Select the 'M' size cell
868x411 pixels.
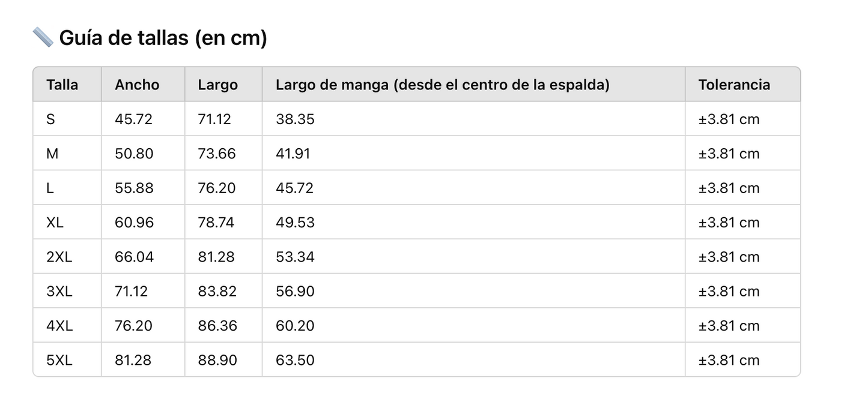(52, 154)
